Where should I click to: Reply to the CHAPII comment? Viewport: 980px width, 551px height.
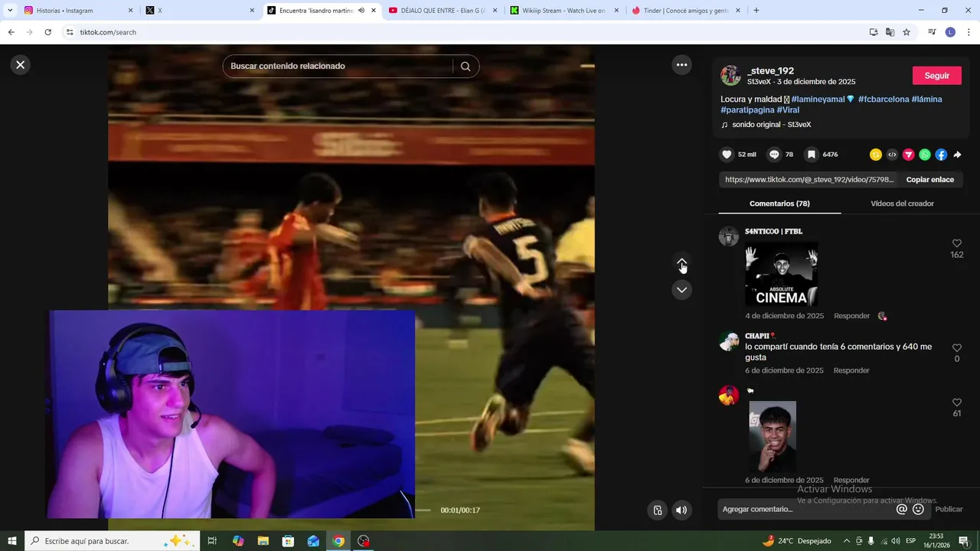(x=851, y=370)
